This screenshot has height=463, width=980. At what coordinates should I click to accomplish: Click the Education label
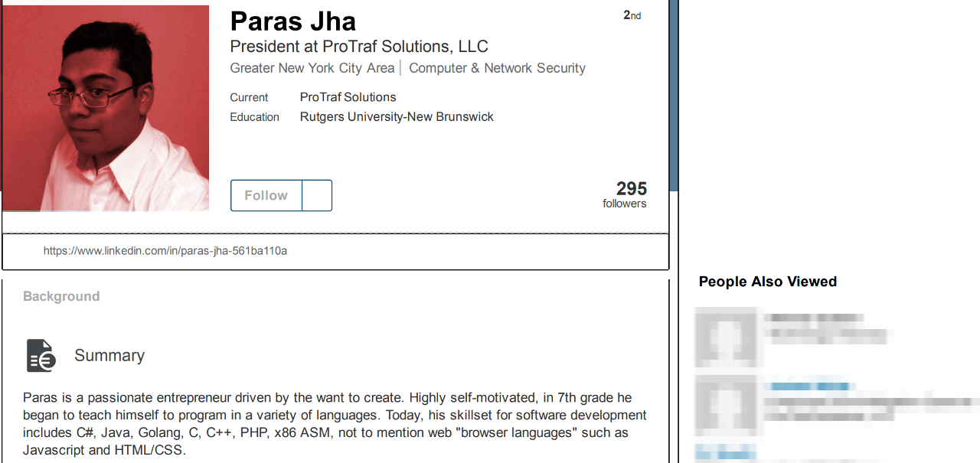[255, 118]
